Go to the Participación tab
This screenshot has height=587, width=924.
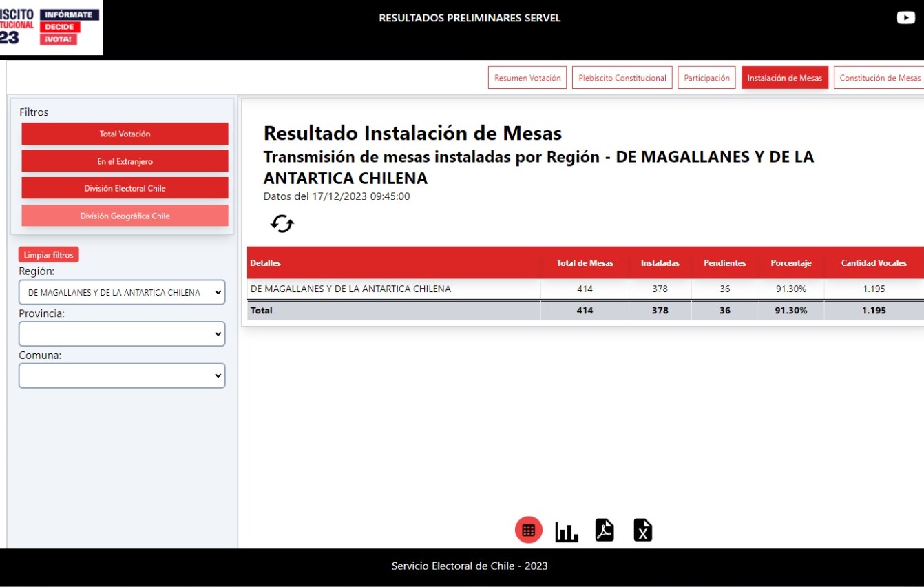(x=706, y=78)
